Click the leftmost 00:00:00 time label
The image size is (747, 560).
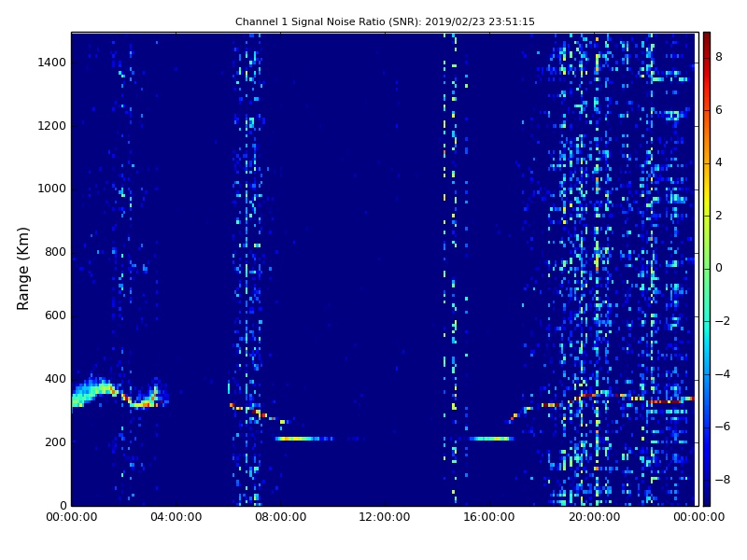click(x=72, y=517)
